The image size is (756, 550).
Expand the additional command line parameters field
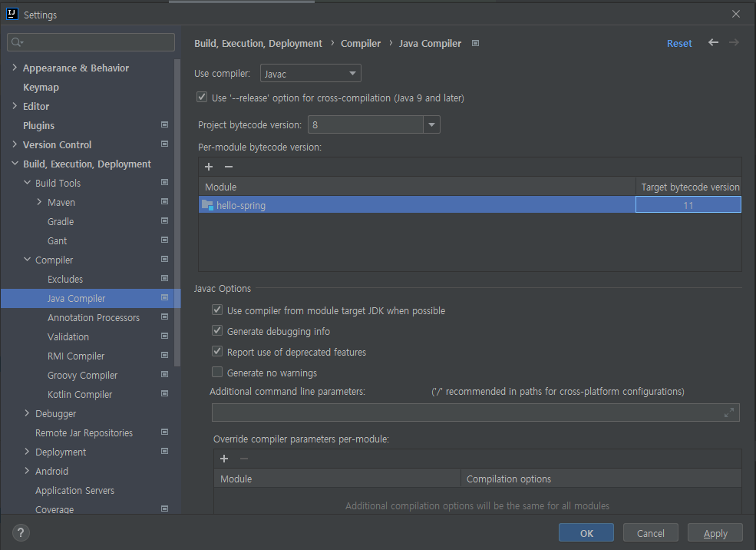[729, 412]
